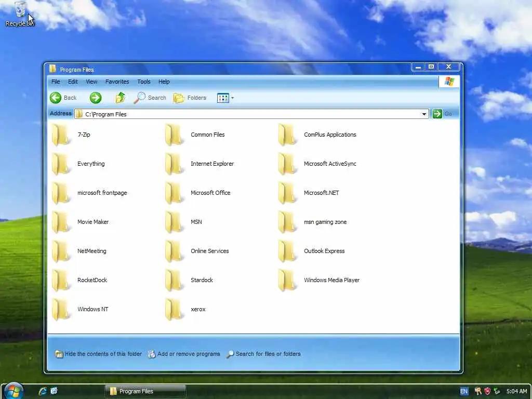Select the msn gaming zone folder icon

tap(288, 222)
